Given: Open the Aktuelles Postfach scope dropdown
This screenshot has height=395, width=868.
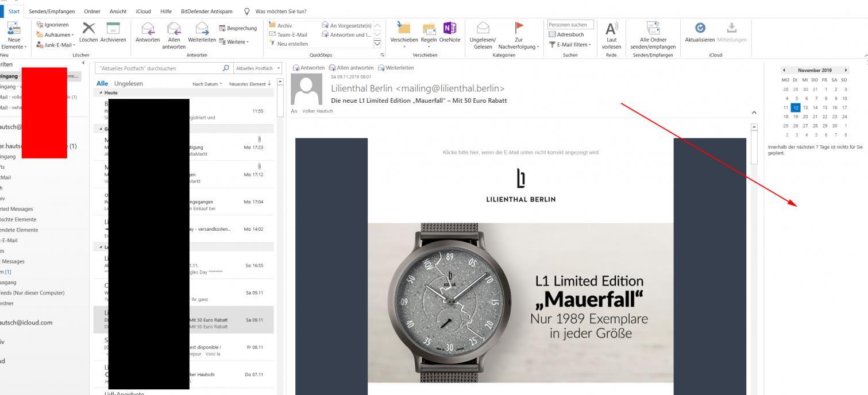Looking at the screenshot, I should [259, 68].
